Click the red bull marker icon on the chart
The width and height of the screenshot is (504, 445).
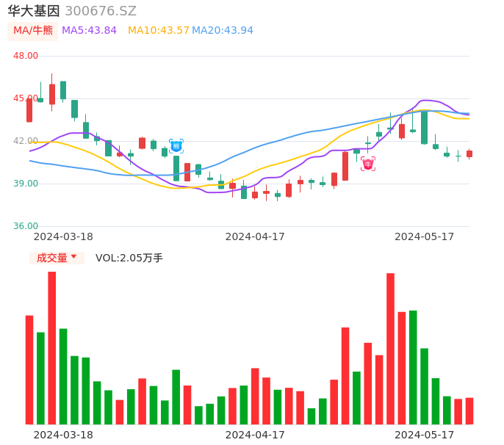coord(368,164)
